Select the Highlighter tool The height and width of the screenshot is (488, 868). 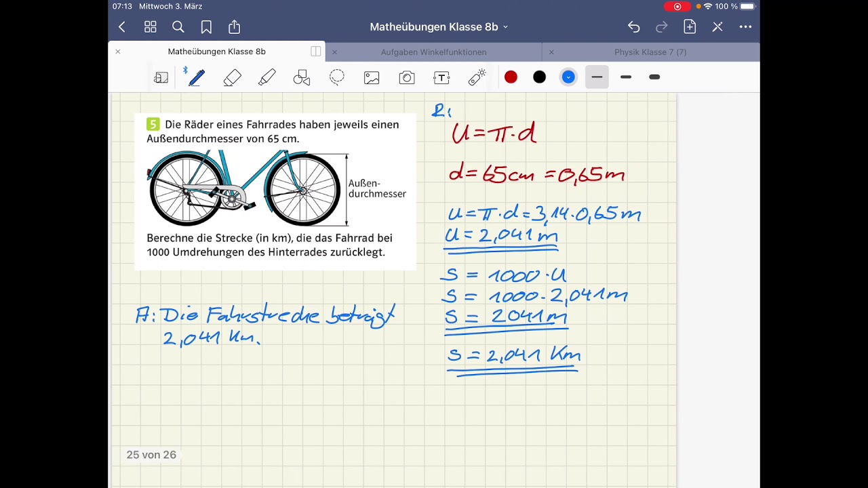pos(267,77)
